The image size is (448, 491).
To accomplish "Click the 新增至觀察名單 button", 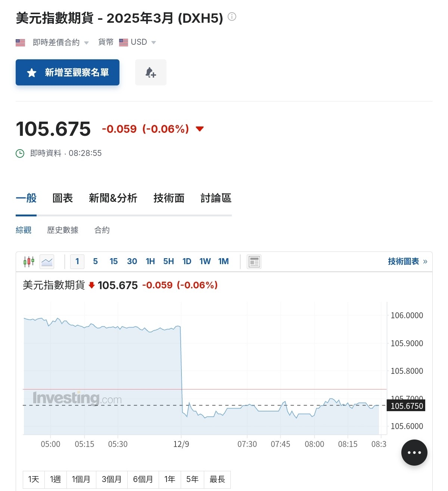I will click(x=67, y=72).
